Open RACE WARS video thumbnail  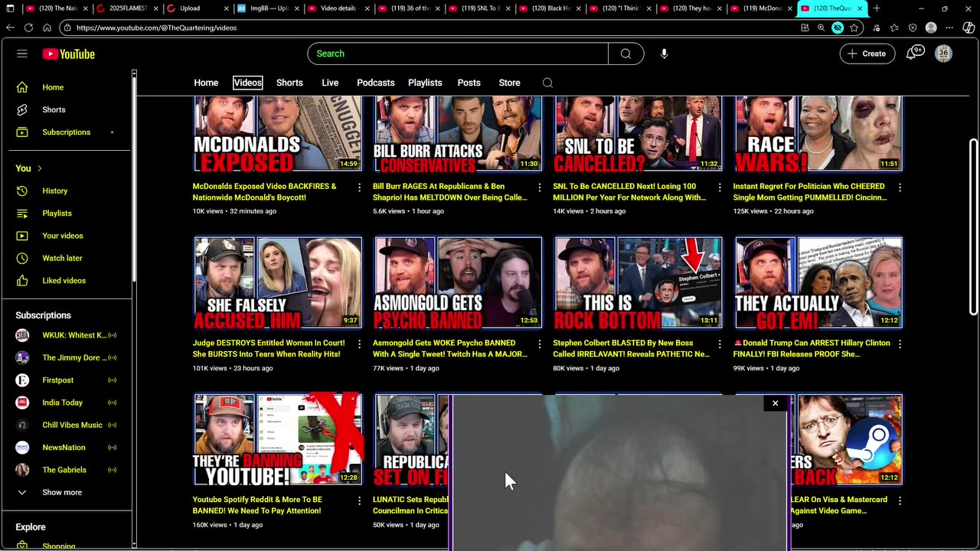click(x=818, y=133)
